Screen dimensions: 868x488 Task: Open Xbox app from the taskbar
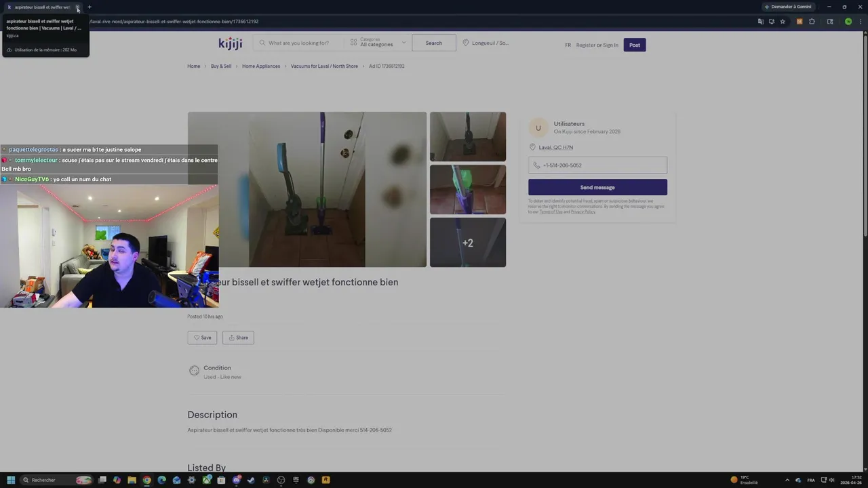207,480
